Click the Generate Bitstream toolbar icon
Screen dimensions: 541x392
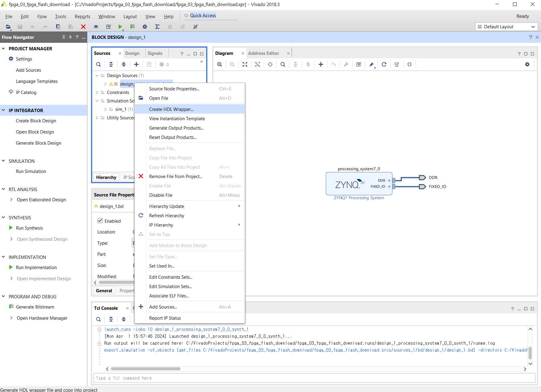pos(132,27)
